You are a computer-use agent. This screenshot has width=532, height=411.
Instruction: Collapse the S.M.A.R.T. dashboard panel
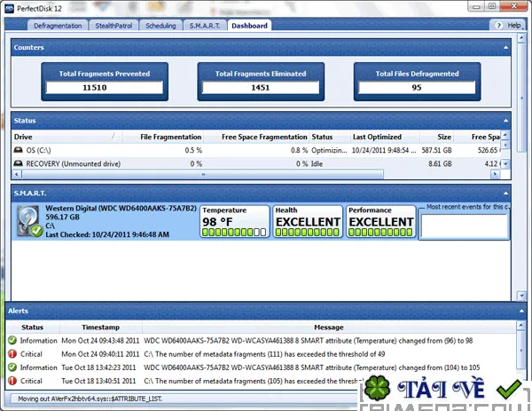[x=505, y=194]
